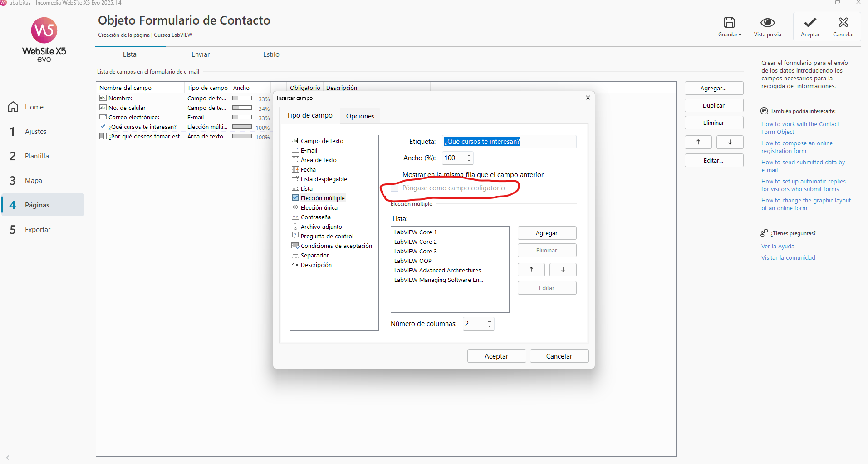The image size is (868, 464).
Task: Select the Descripción field type
Action: [x=316, y=265]
